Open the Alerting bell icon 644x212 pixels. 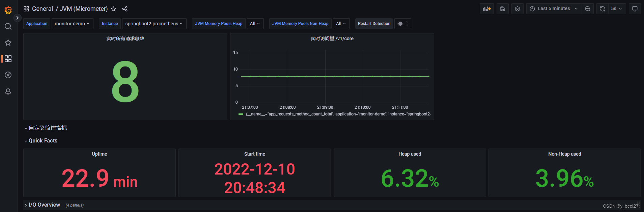click(x=8, y=91)
